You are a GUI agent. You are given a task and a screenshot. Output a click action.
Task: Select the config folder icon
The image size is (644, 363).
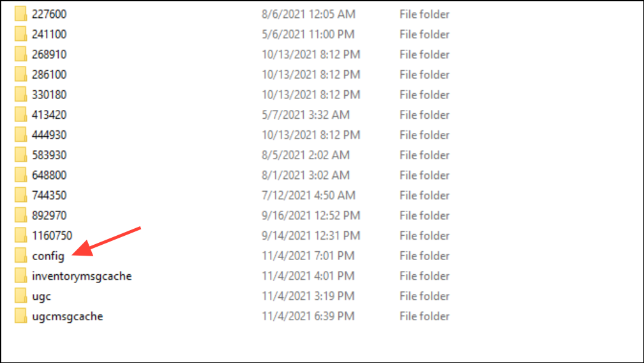pyautogui.click(x=20, y=255)
